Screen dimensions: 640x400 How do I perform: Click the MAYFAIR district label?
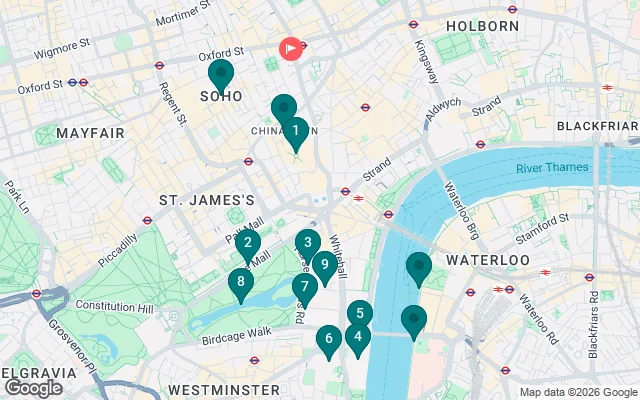[x=90, y=133]
